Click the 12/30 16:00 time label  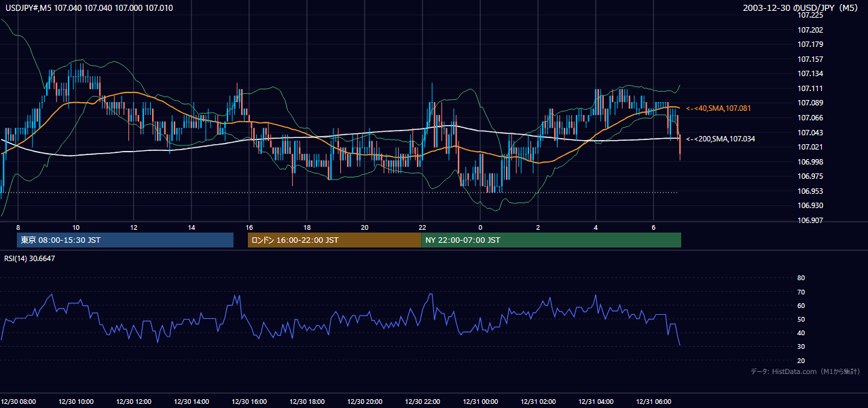point(249,401)
